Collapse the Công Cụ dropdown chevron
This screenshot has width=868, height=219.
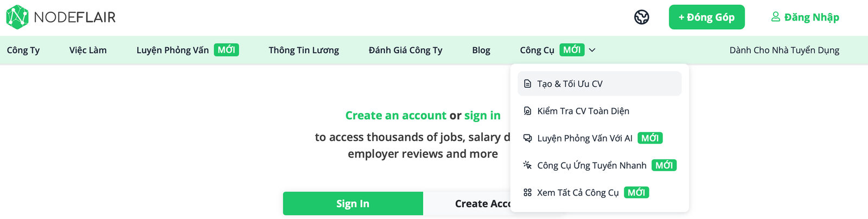(x=592, y=50)
